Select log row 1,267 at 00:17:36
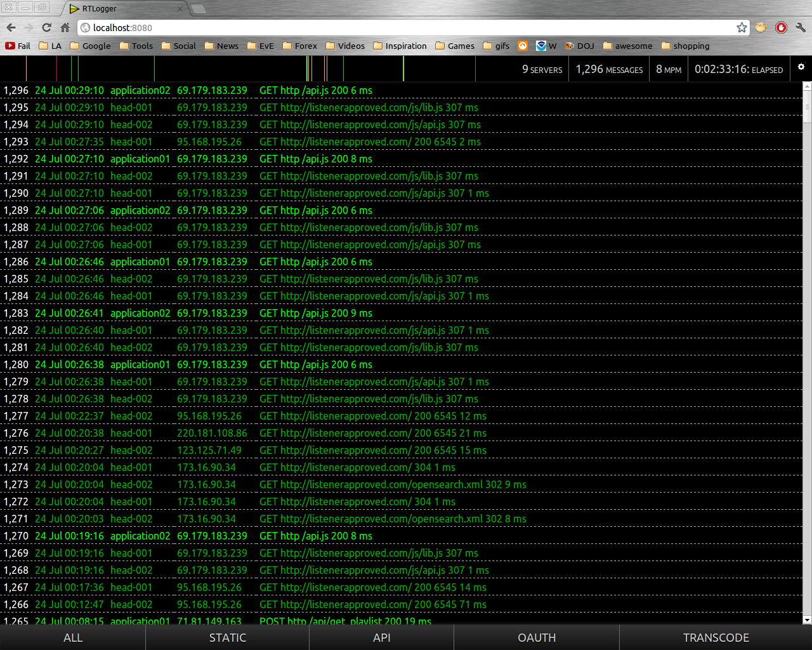 point(401,587)
